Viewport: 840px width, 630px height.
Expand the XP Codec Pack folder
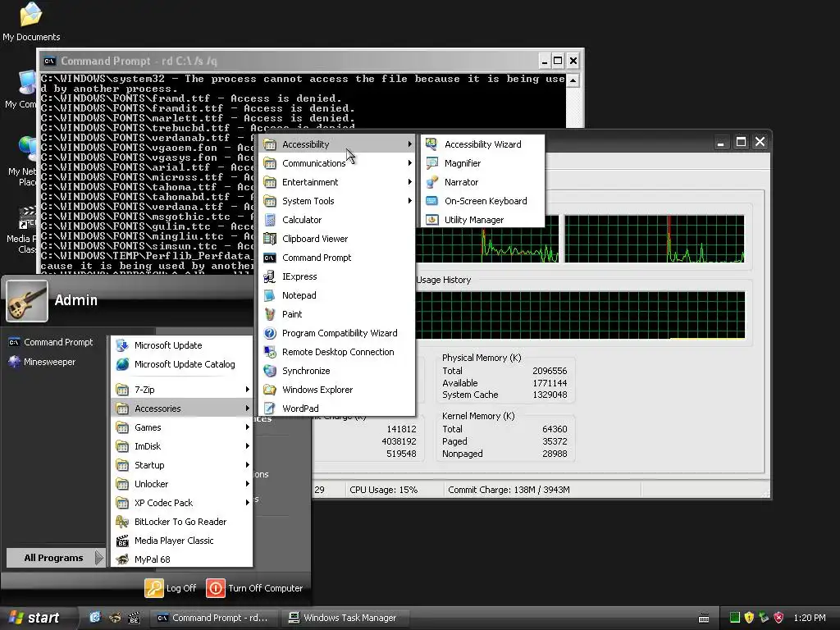click(181, 503)
